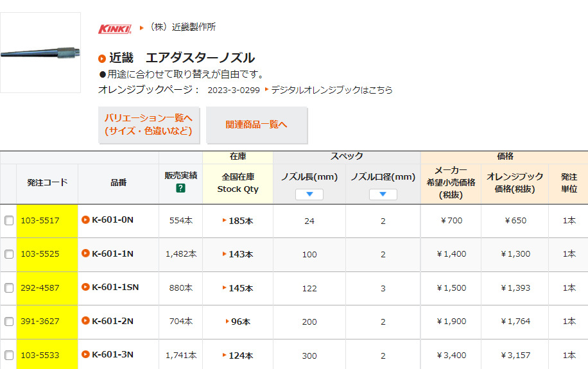
Task: Click sales record value 1,482本
Action: tap(181, 254)
